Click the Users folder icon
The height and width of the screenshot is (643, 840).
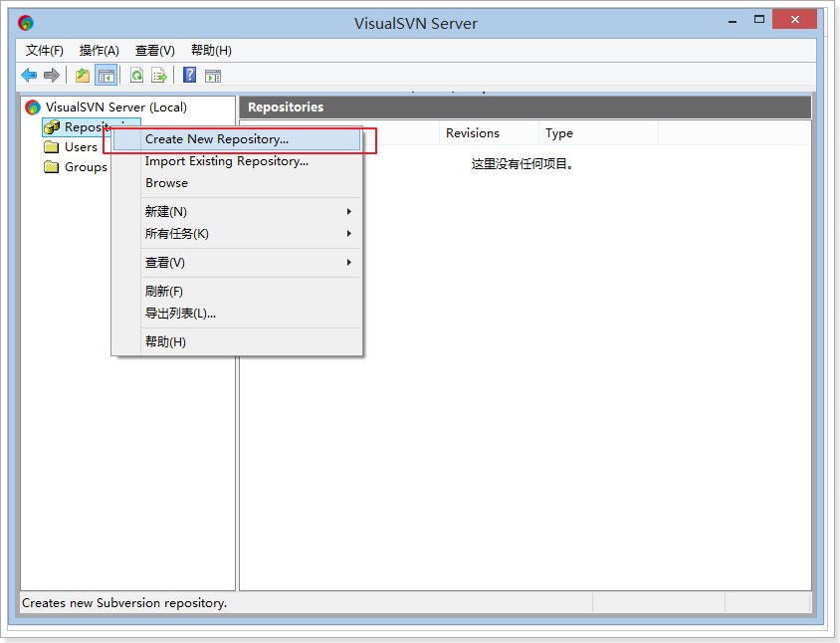52,147
